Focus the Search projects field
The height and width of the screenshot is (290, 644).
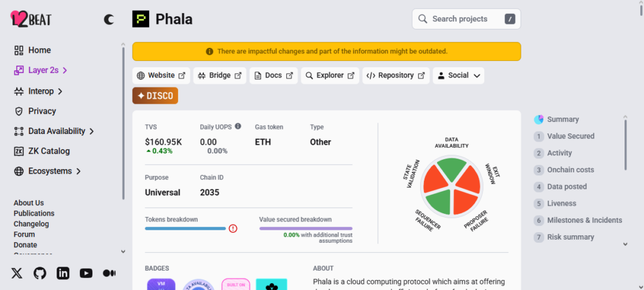coord(466,19)
